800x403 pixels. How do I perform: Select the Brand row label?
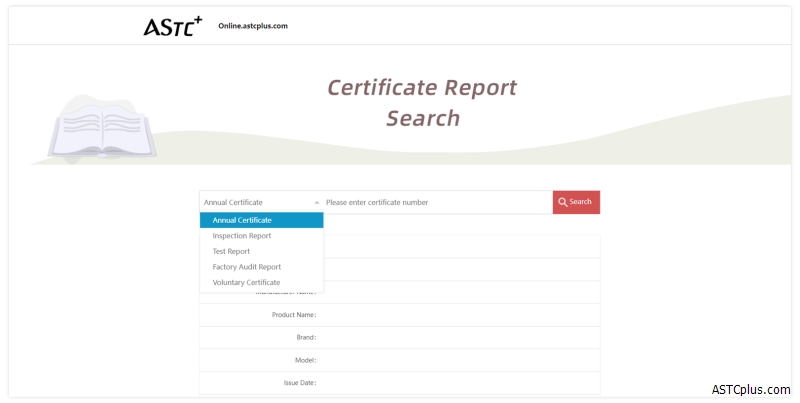[x=304, y=338]
